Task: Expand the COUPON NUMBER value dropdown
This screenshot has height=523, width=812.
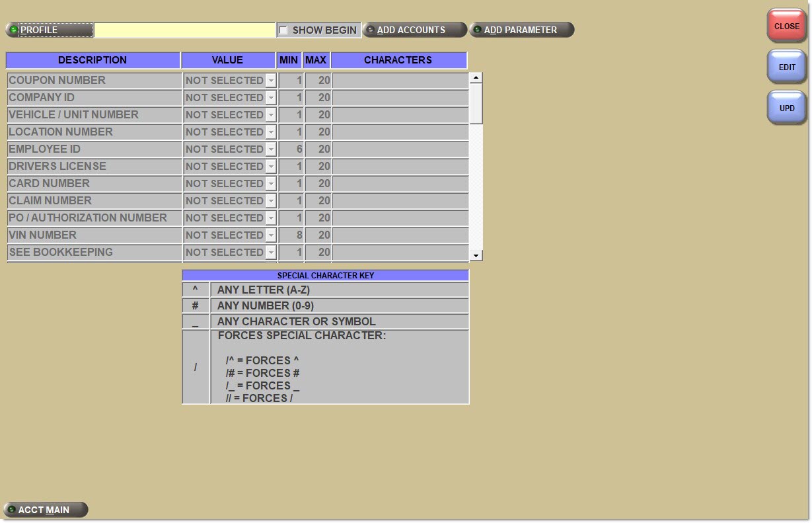Action: coord(270,81)
